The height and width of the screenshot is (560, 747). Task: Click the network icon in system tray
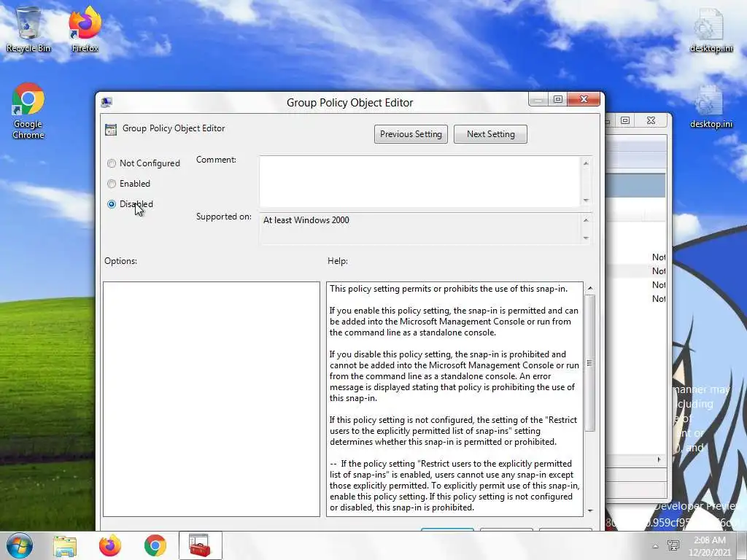(x=673, y=545)
